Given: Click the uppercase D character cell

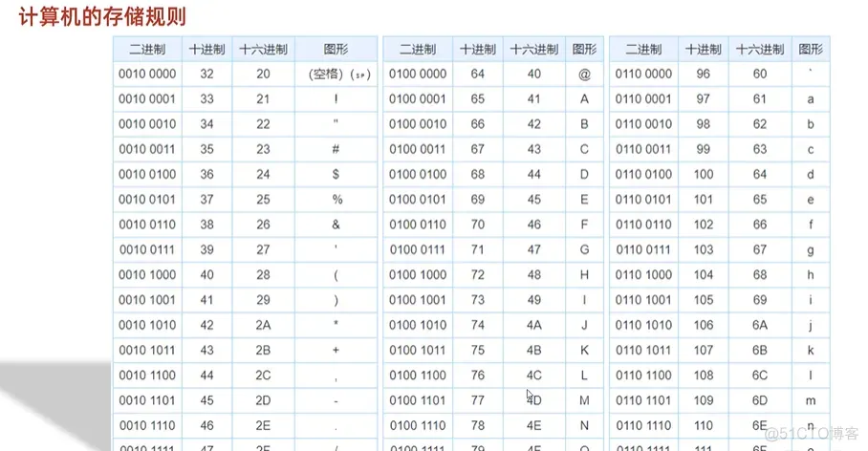Looking at the screenshot, I should [x=585, y=174].
